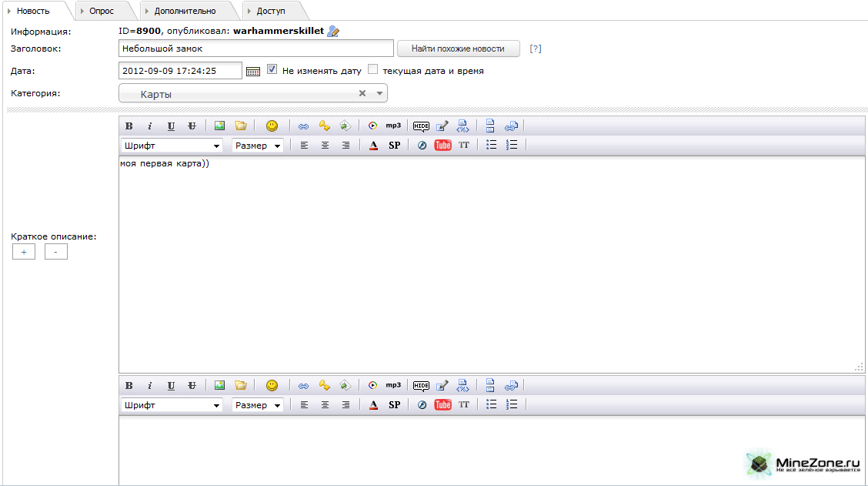Image resolution: width=868 pixels, height=486 pixels.
Task: Expand the "Карты" category dropdown arrow
Action: pos(379,93)
